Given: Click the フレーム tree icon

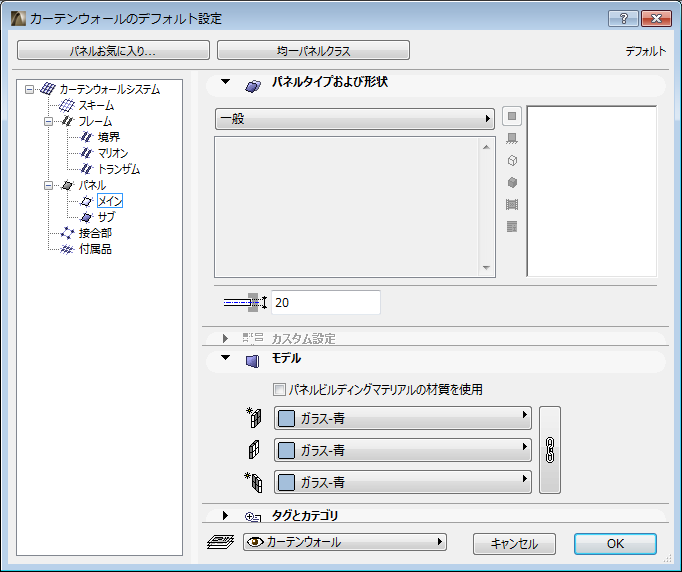Looking at the screenshot, I should (x=67, y=121).
